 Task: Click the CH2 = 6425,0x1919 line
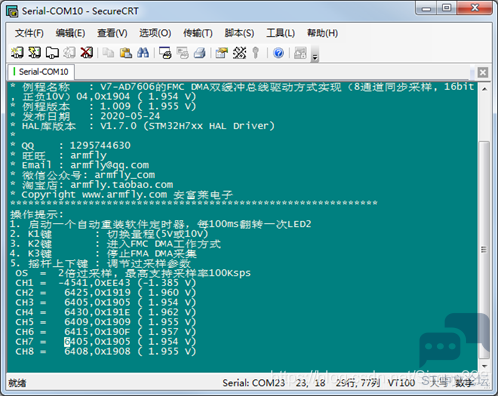click(x=106, y=292)
